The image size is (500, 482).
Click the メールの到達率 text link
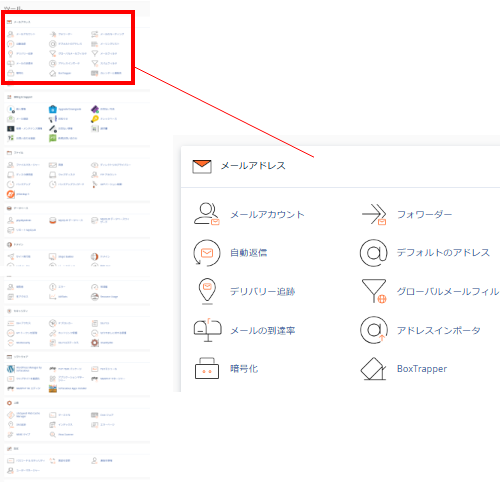263,330
